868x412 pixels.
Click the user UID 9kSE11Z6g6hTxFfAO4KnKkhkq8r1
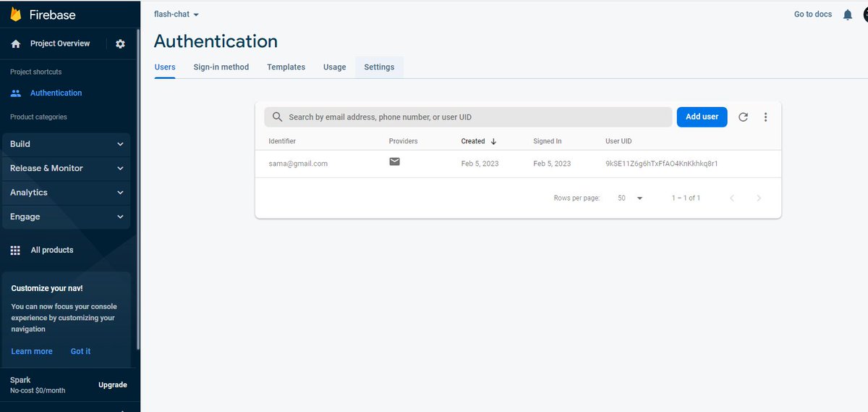661,164
